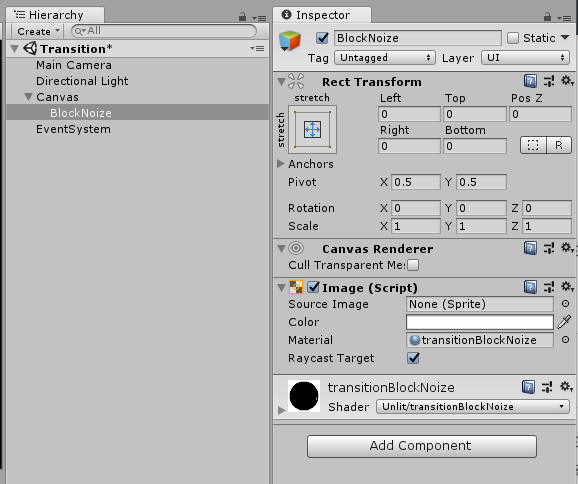This screenshot has height=484, width=578.
Task: Open the Source Image object picker
Action: pyautogui.click(x=565, y=304)
